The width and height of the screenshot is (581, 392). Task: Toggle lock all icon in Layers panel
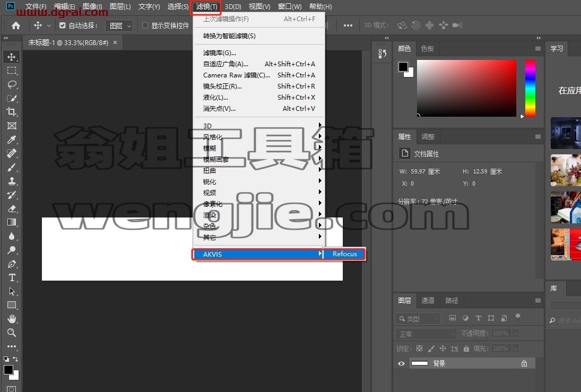[x=466, y=349]
